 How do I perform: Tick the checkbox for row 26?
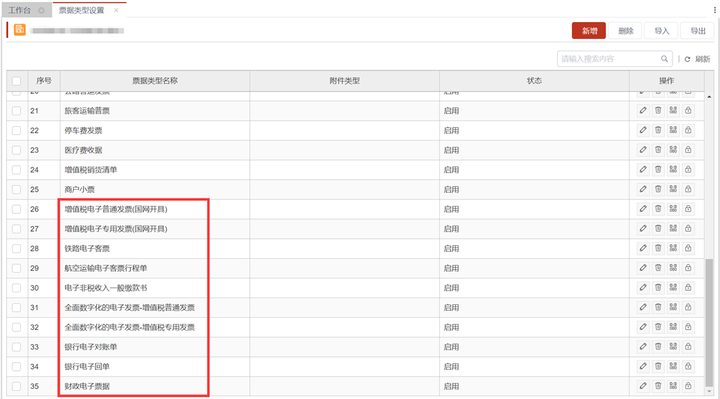17,209
